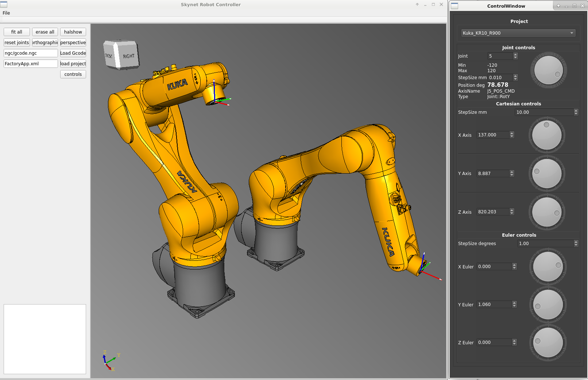
Task: Click the Cartesian StepSize 10.00 field
Action: [544, 112]
